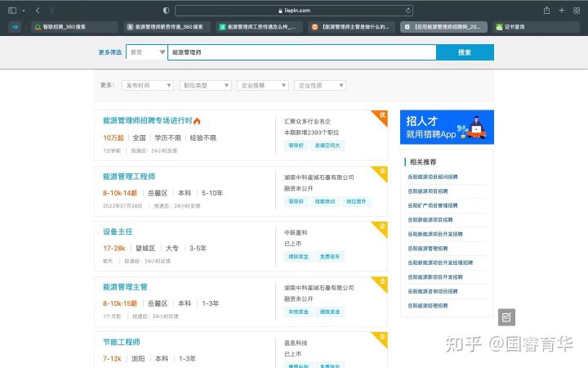The image size is (588, 368).
Task: Click 年终奖金 tag
Action: pyautogui.click(x=299, y=312)
